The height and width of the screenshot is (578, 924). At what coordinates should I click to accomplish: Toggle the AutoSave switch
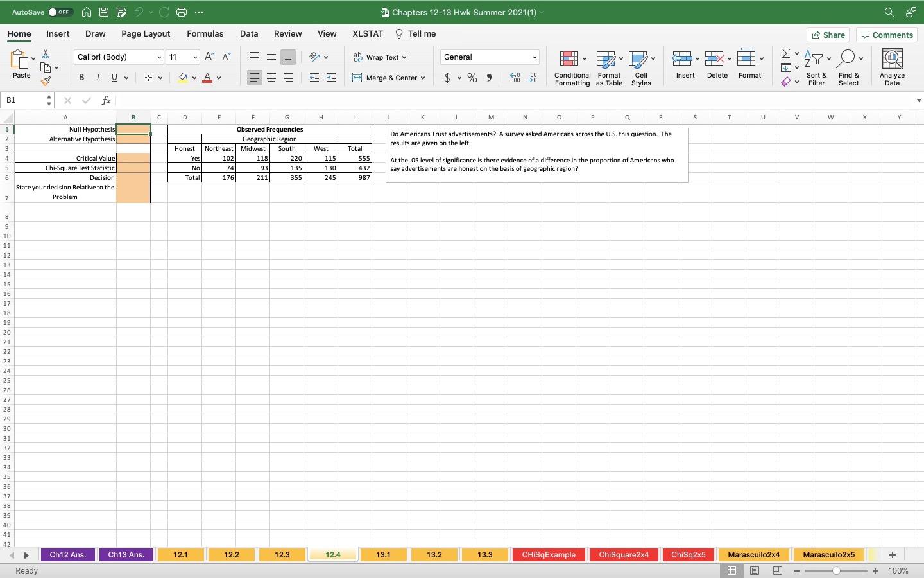[60, 12]
